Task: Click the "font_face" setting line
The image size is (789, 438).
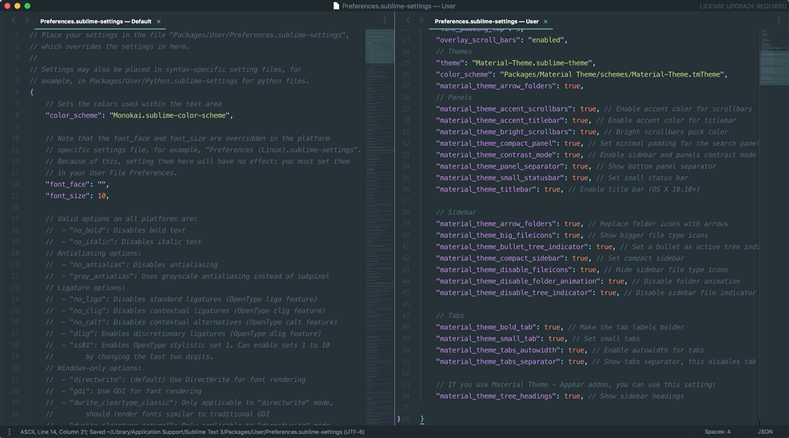Action: (77, 184)
